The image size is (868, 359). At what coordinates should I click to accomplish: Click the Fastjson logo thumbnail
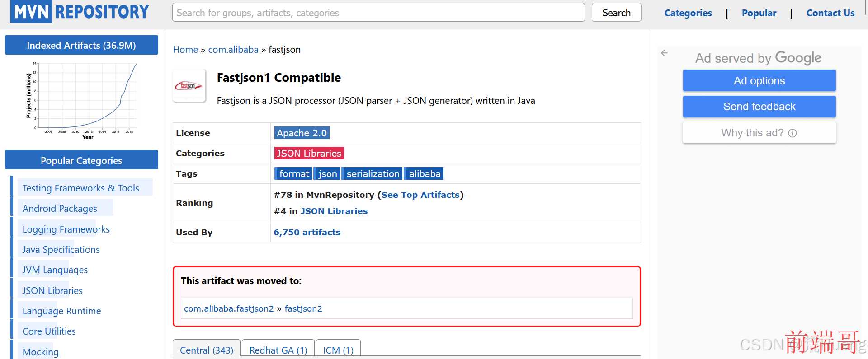coord(189,85)
